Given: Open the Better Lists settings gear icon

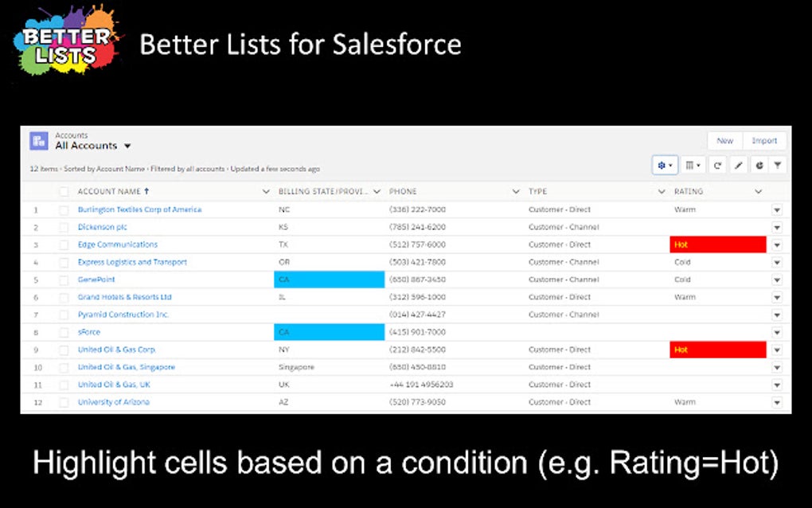Looking at the screenshot, I should pyautogui.click(x=662, y=165).
